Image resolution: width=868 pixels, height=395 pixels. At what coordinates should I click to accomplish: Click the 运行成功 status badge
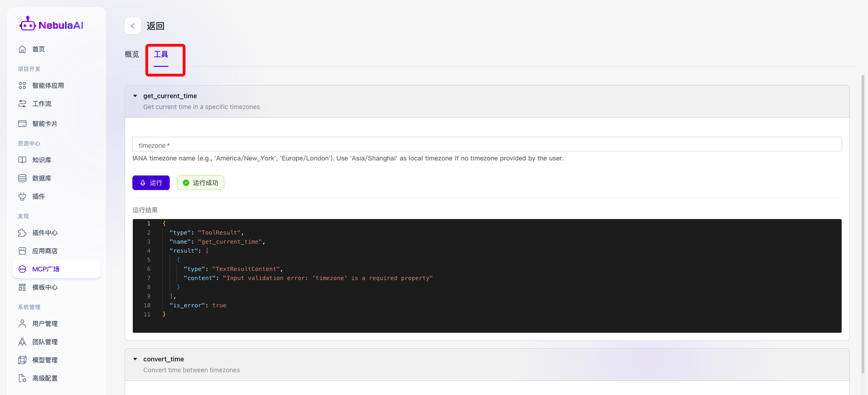coord(201,183)
